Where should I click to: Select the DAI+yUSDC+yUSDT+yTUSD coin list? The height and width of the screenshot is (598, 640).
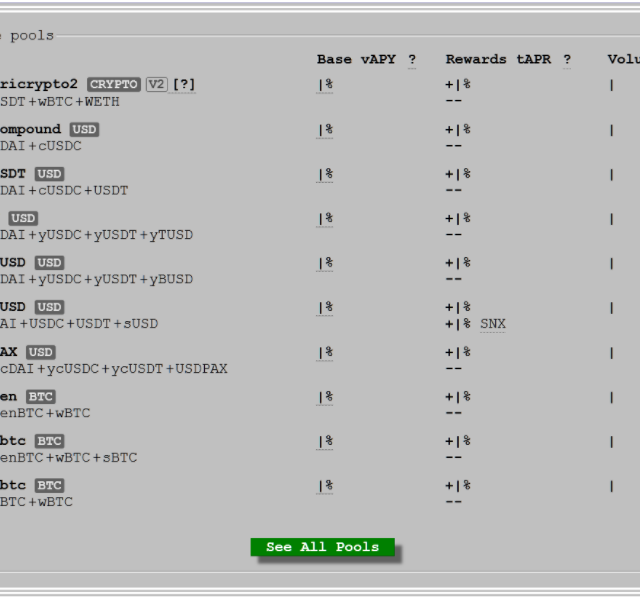click(96, 235)
